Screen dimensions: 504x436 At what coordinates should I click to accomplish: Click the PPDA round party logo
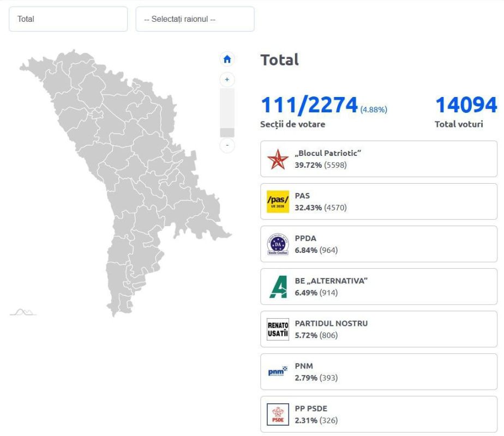(x=278, y=244)
